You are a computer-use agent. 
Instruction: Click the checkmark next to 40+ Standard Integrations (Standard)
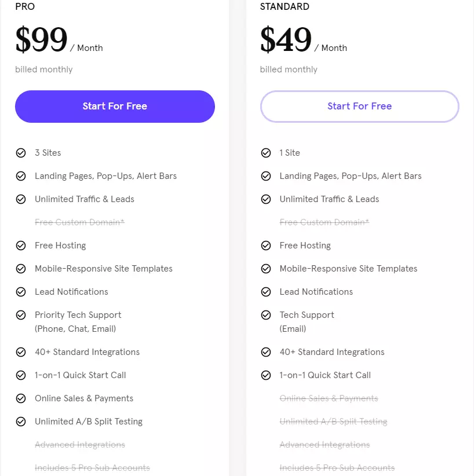pyautogui.click(x=266, y=352)
